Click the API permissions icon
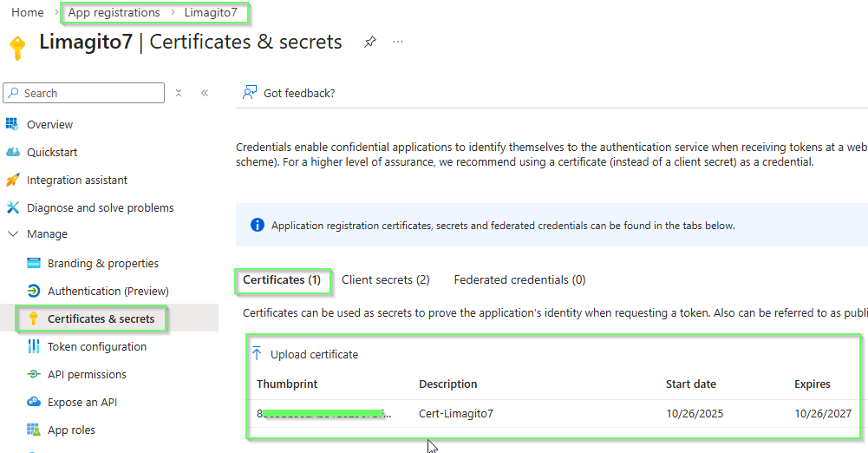The image size is (868, 453). click(x=34, y=374)
